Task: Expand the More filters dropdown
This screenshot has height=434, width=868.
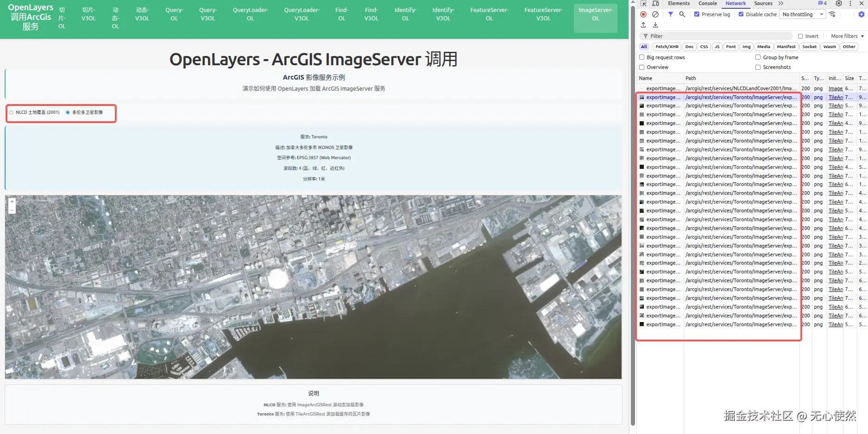Action: tap(847, 36)
